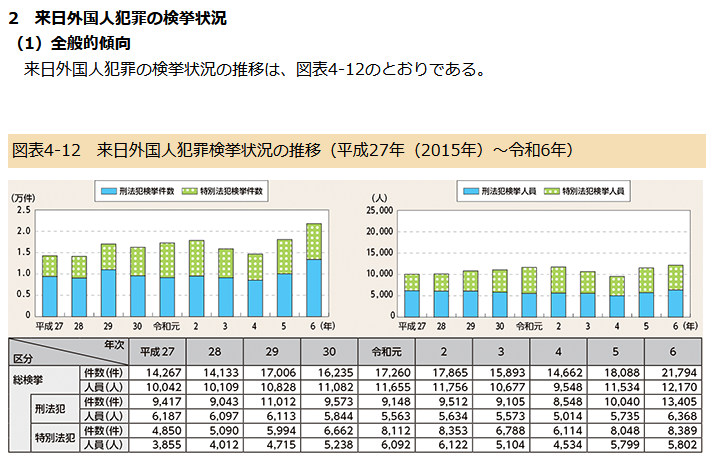This screenshot has width=706, height=459.
Task: Click the blue swatch for 刑法犯検挙件数 legend
Action: (x=108, y=191)
